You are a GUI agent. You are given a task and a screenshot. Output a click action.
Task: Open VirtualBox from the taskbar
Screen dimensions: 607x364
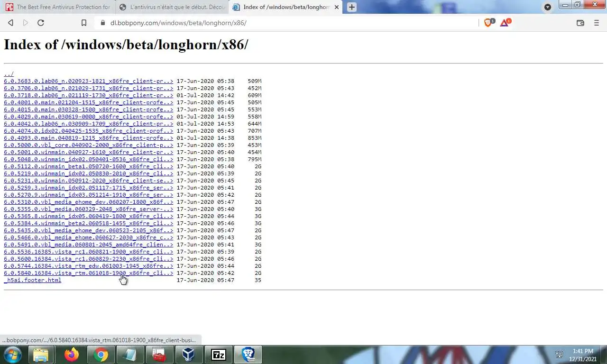tap(188, 355)
